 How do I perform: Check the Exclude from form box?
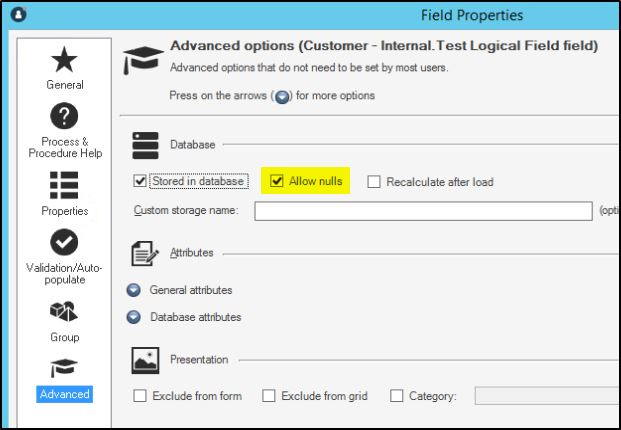point(140,396)
